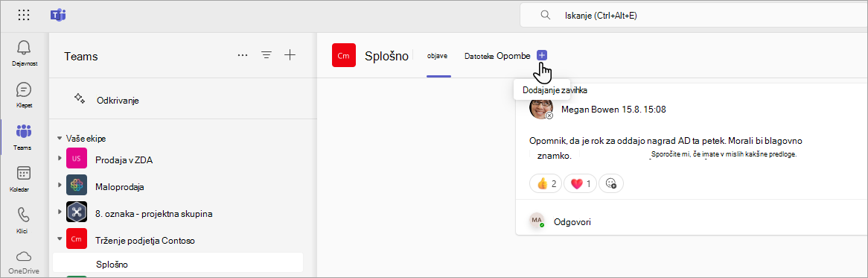Screen dimensions: 868x278
Task: Open Koledar calendar
Action: (24, 178)
